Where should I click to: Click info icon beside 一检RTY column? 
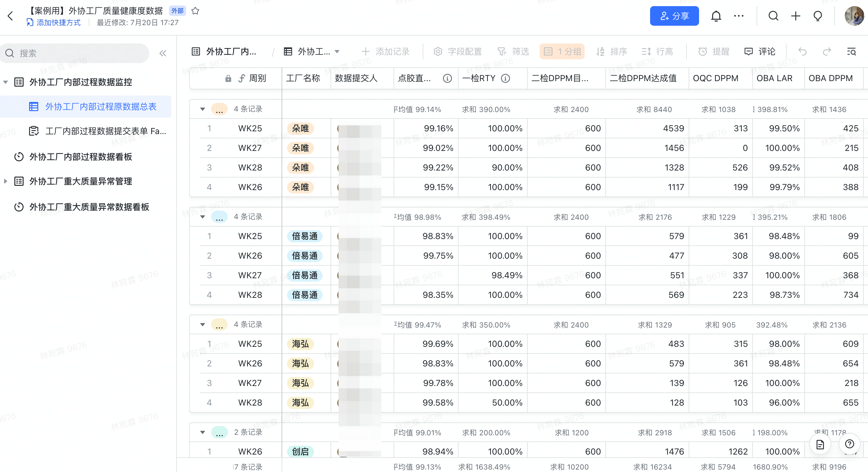505,78
